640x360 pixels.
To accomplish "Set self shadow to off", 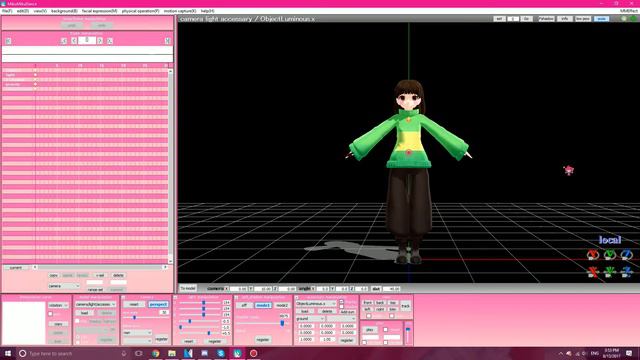I will (244, 305).
